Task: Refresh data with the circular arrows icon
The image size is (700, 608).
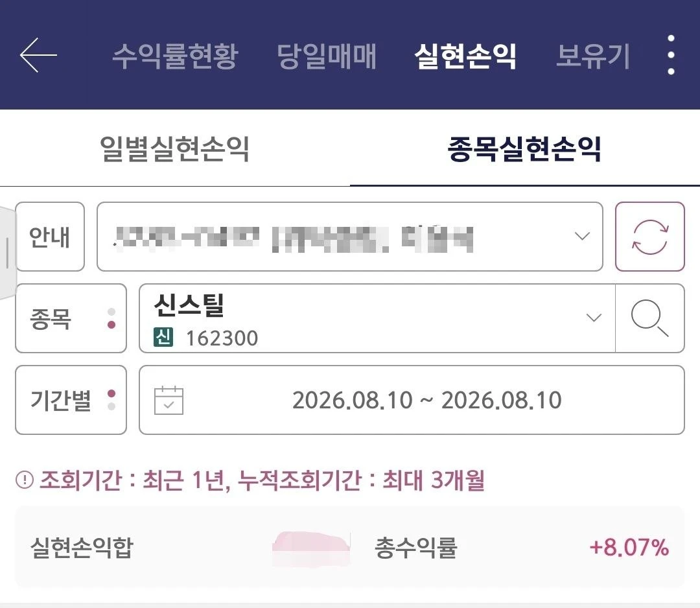Action: [649, 237]
